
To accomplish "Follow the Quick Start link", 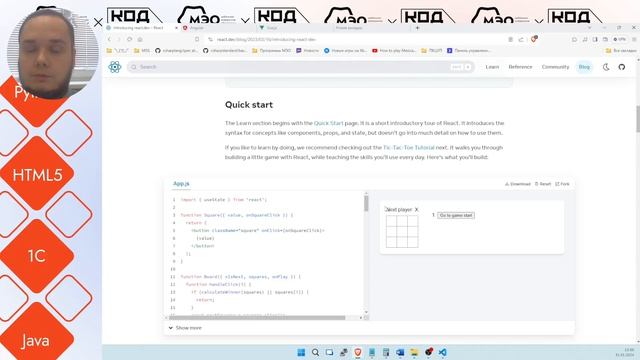I will point(329,123).
